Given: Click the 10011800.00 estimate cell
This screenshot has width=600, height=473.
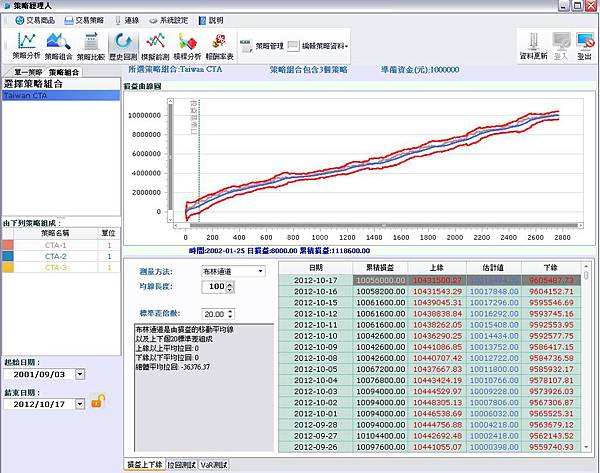Looking at the screenshot, I should 494,369.
